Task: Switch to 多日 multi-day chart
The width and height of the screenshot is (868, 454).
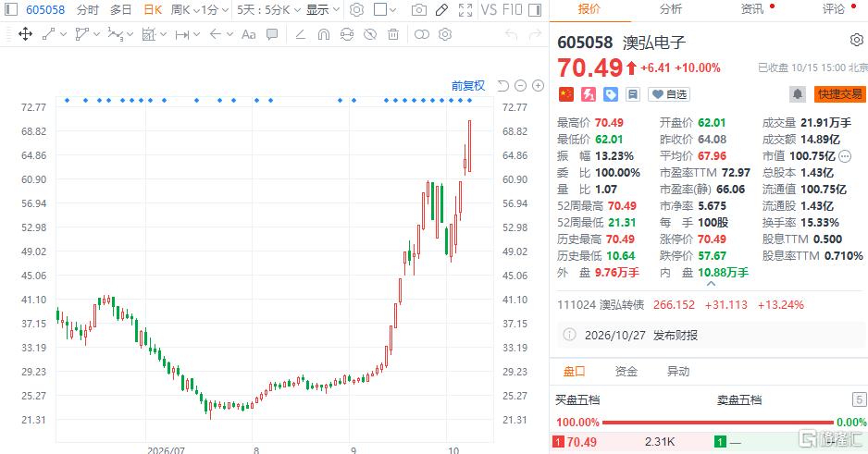Action: click(120, 9)
